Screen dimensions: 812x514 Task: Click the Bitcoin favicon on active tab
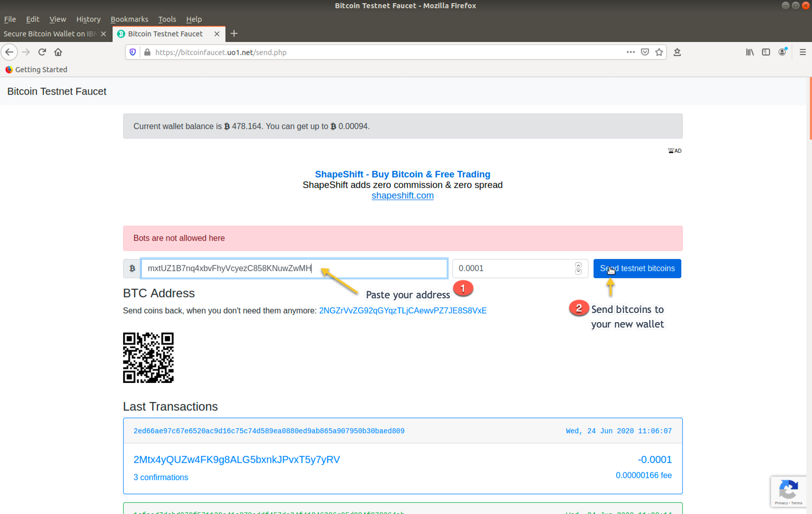(x=121, y=34)
